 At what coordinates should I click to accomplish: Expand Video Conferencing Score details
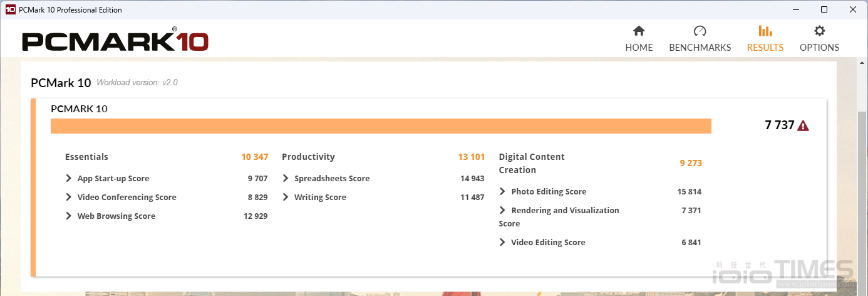pos(69,198)
